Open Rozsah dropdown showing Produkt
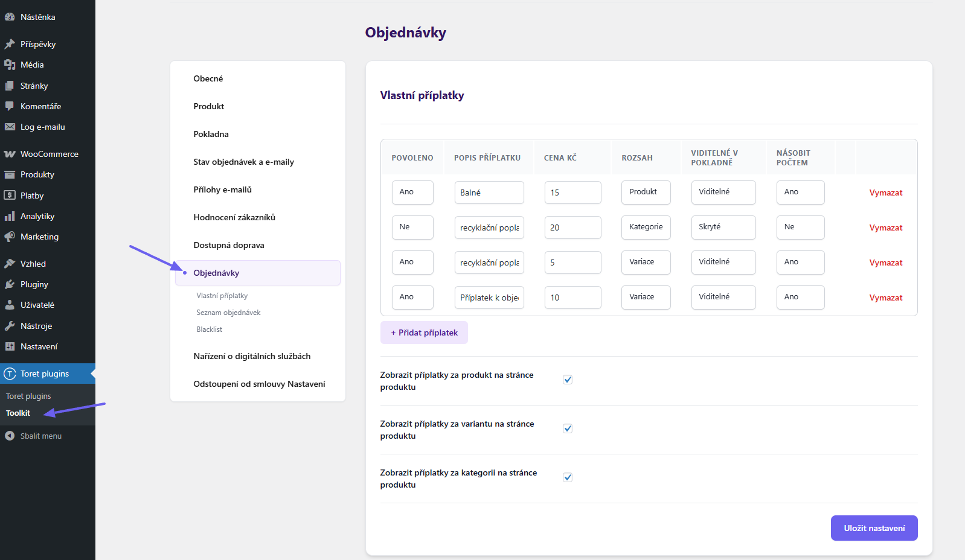The width and height of the screenshot is (965, 560). pos(646,192)
